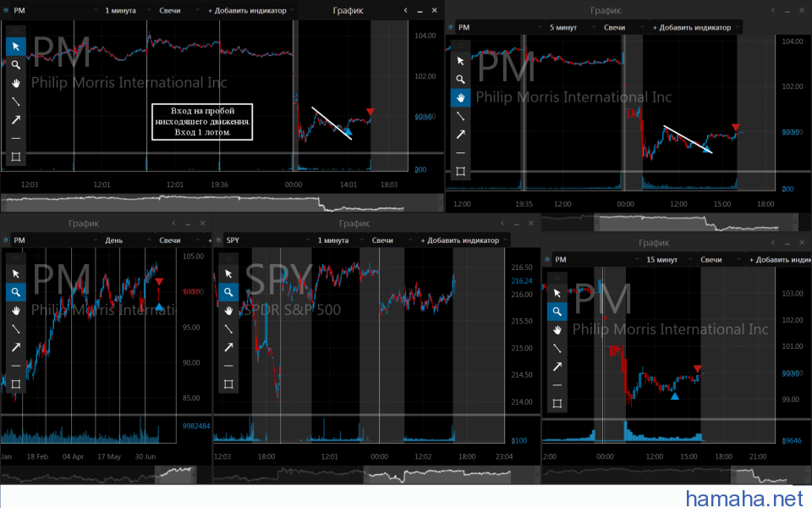Select horizontal line tool in PM 1 минута chart
812x508 pixels.
16,138
